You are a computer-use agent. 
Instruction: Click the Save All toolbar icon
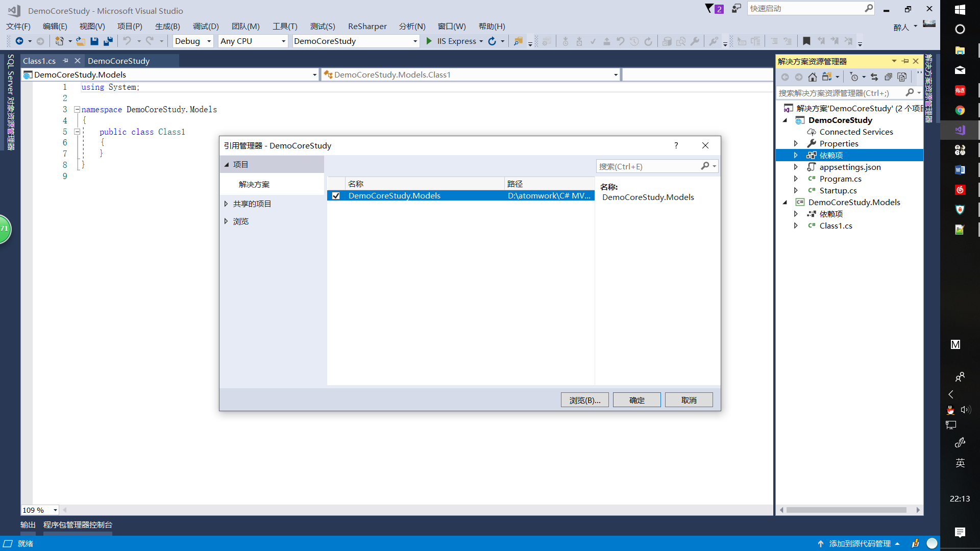[108, 41]
